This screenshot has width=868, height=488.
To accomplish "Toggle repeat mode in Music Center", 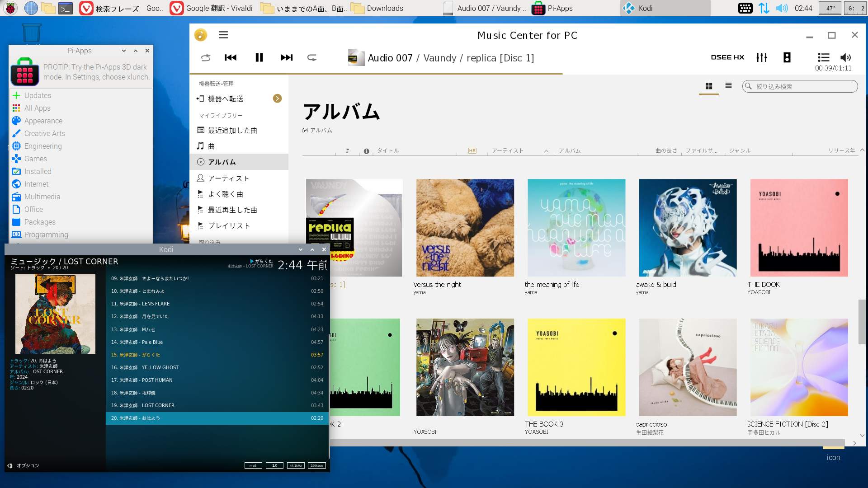I will coord(312,57).
